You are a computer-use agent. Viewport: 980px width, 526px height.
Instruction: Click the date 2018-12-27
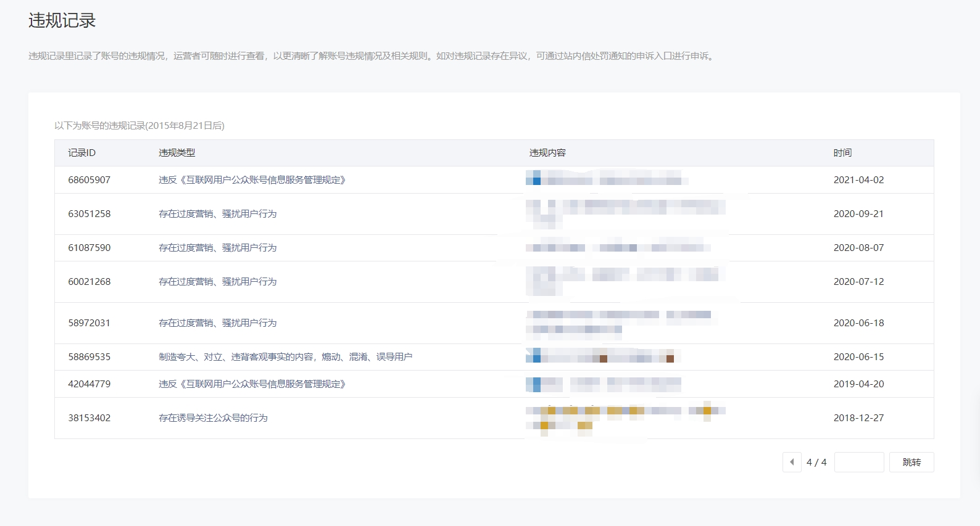[x=859, y=418]
